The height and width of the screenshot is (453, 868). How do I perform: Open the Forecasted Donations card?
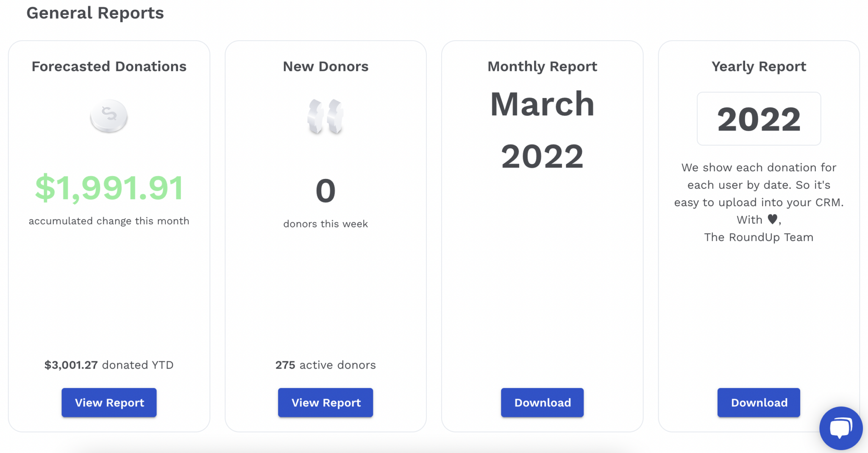tap(108, 66)
